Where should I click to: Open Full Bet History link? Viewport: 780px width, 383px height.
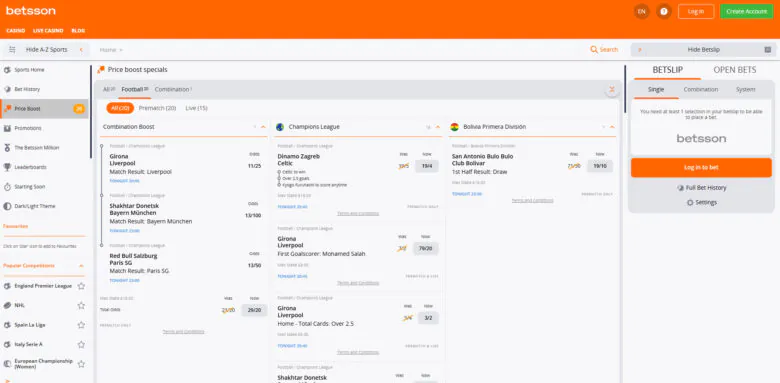pyautogui.click(x=701, y=188)
